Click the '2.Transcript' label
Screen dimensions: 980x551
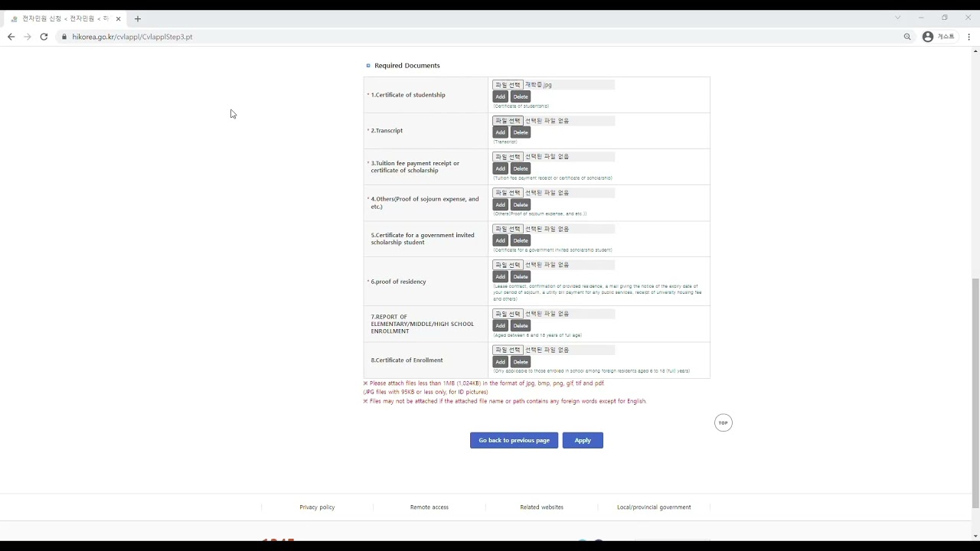387,131
